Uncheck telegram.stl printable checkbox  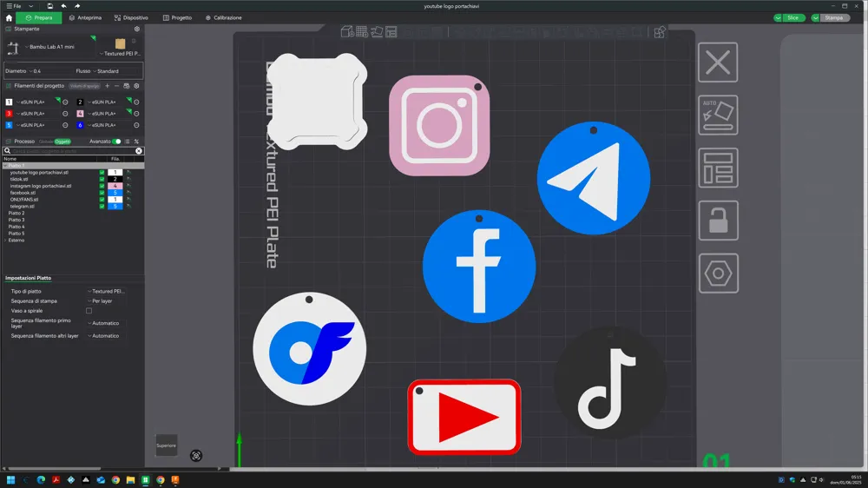click(102, 206)
